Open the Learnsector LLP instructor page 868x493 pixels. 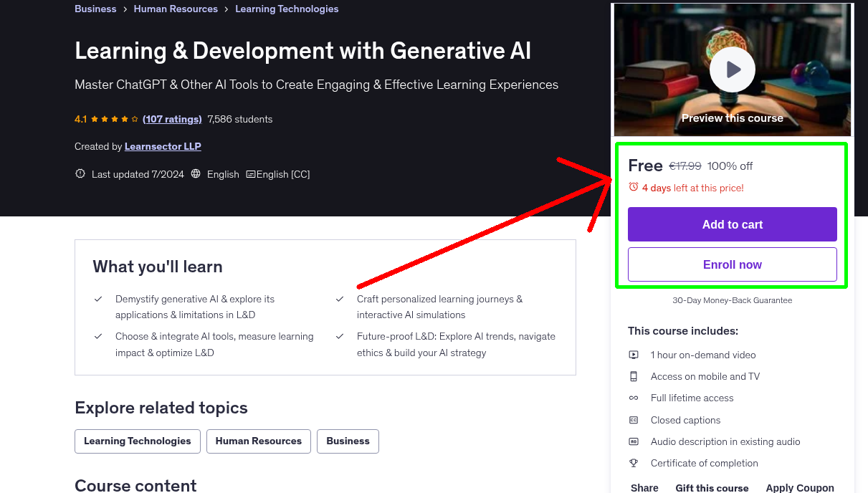(163, 146)
